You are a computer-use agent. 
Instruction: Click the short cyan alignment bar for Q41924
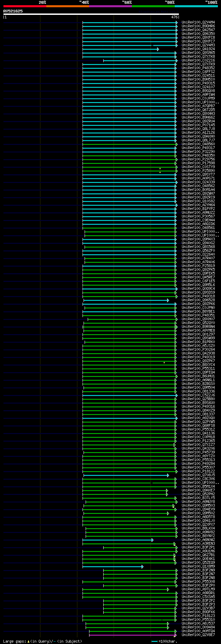coord(121,49)
